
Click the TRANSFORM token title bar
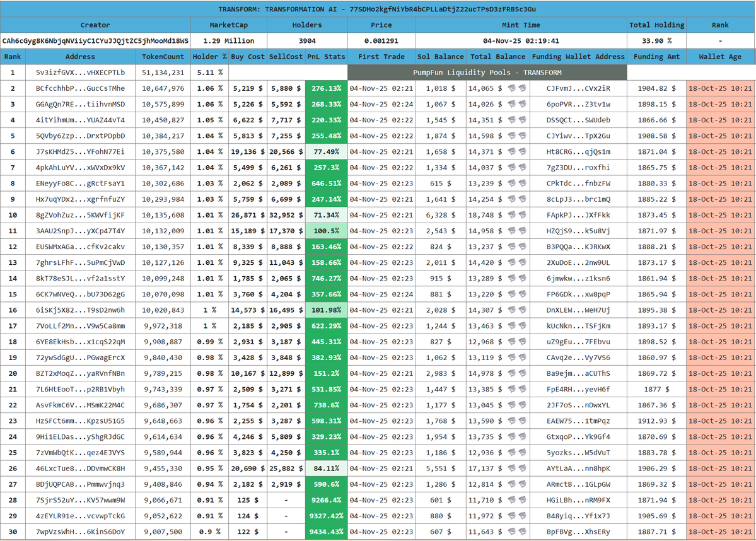(378, 9)
